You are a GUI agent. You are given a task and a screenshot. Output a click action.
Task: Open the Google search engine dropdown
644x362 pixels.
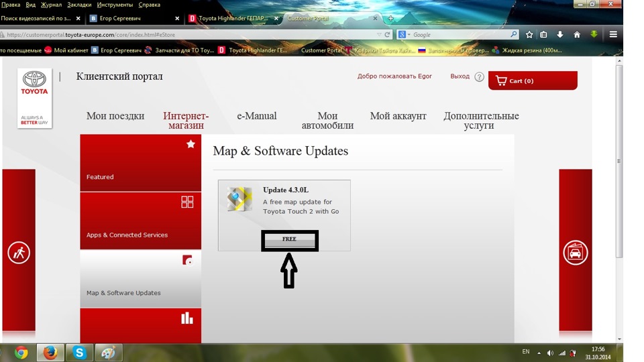tap(404, 35)
